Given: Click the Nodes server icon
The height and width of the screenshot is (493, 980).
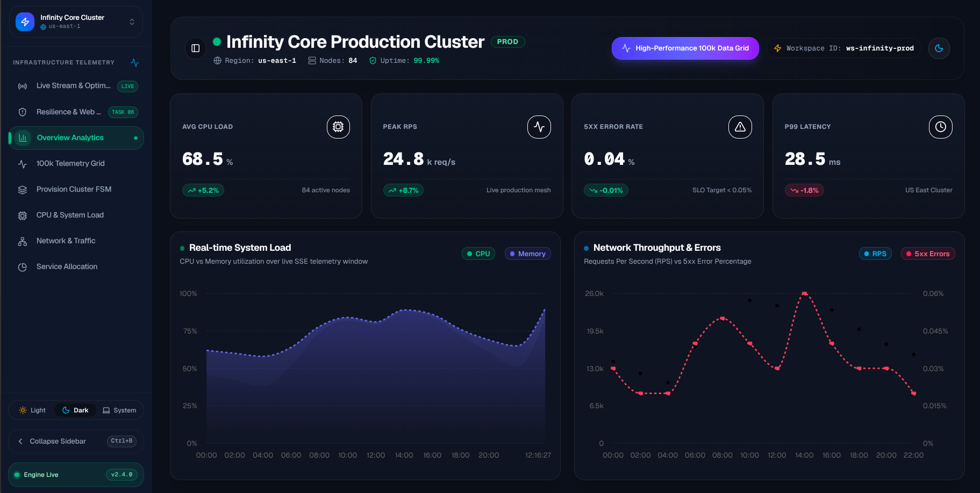Looking at the screenshot, I should point(312,61).
